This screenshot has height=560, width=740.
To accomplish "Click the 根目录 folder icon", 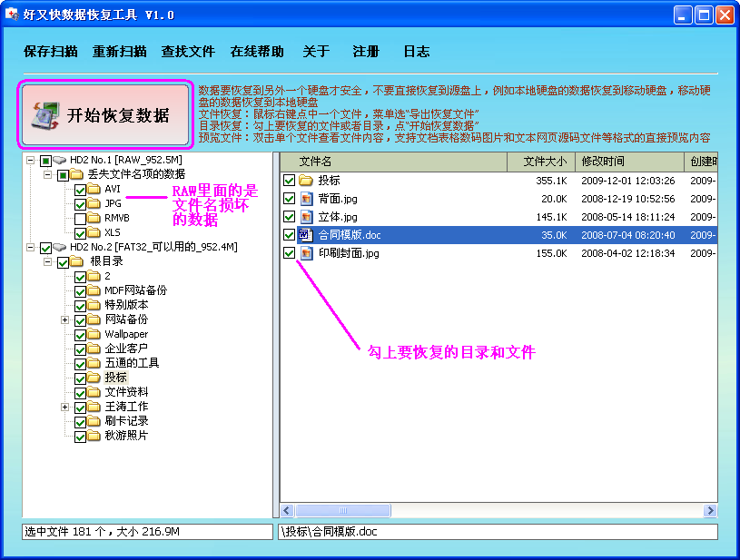I will [x=77, y=261].
